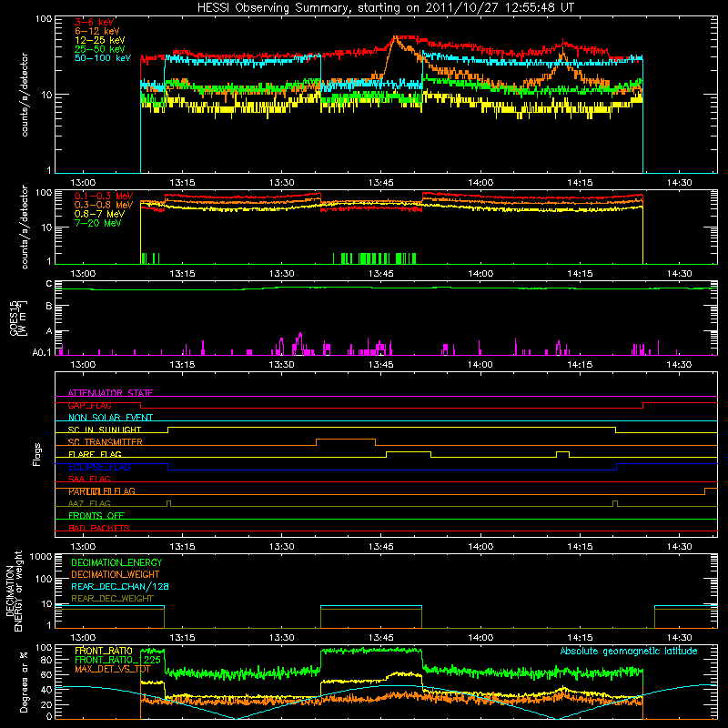This screenshot has width=728, height=728.
Task: Select the red '3-6 keV' legend entry
Action: pos(95,22)
